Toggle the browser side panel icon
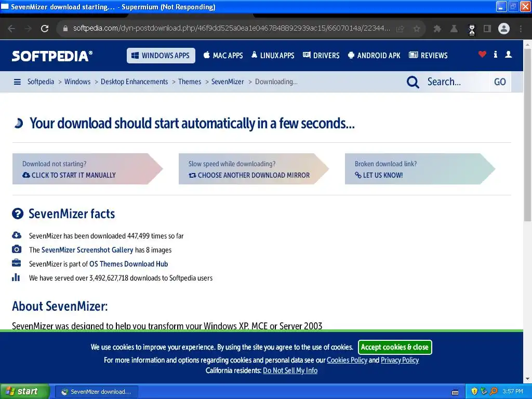532x399 pixels. (487, 29)
